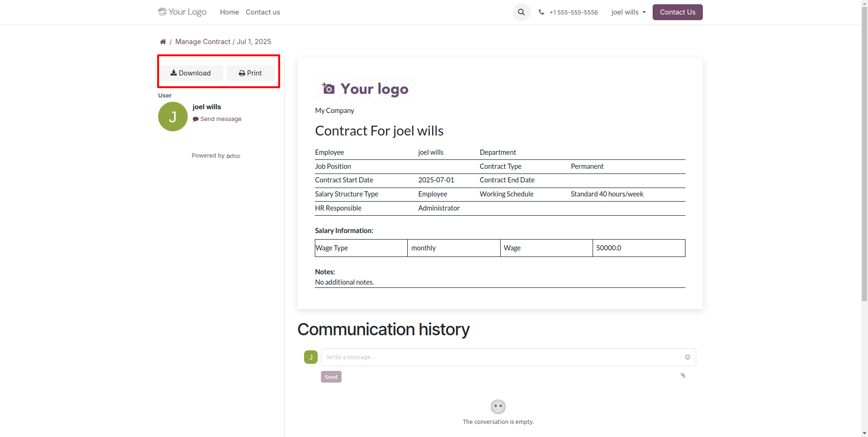Click the home breadcrumb icon
The height and width of the screenshot is (437, 868).
point(163,42)
